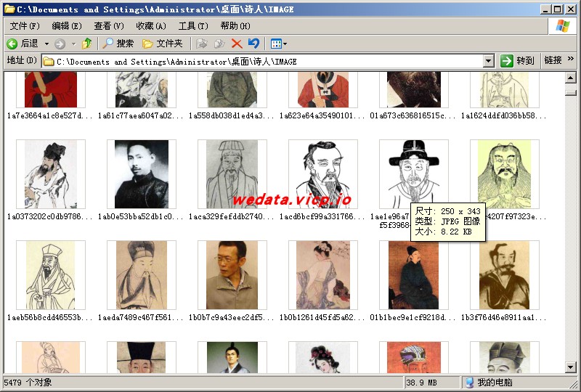
Task: Select thumbnail 1aeda7489c467f561 ink portrait
Action: click(142, 275)
